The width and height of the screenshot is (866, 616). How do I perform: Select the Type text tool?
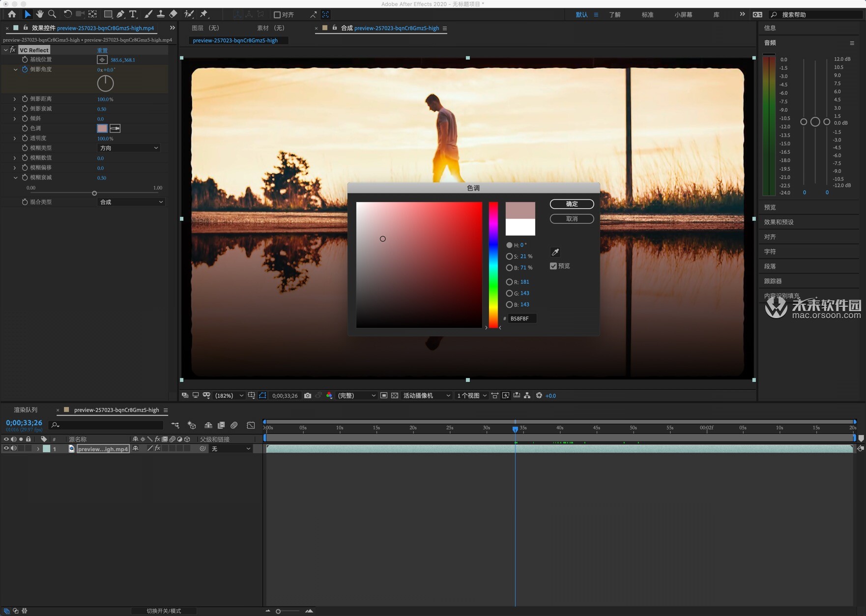pos(133,14)
